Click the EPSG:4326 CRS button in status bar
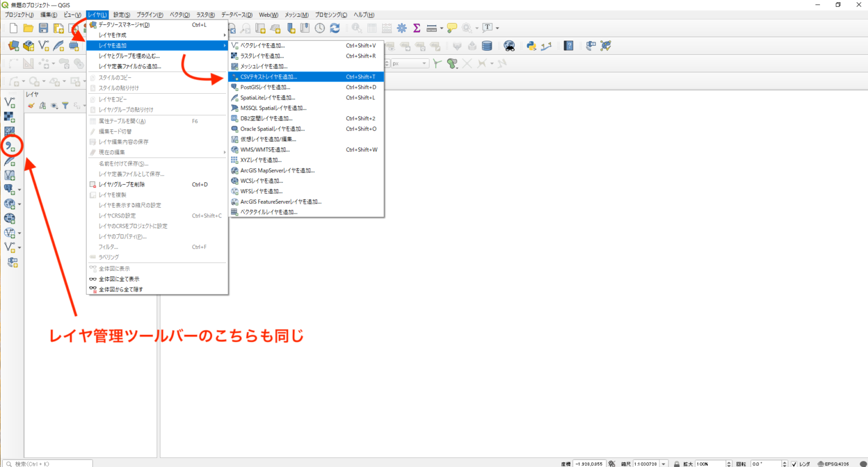The image size is (868, 467). [x=834, y=463]
